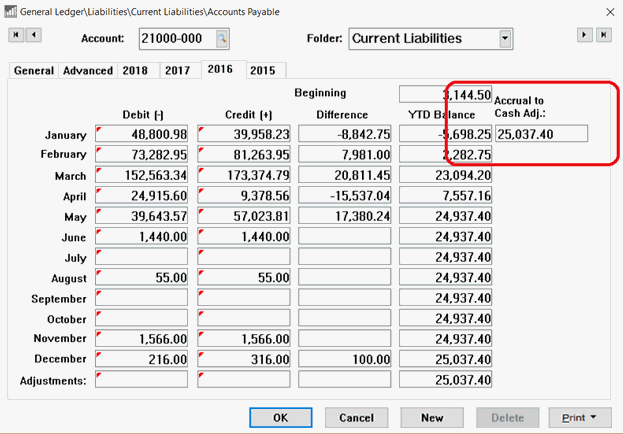Click April credit field 9,378.56
Viewport: 623px width, 434px height.
click(x=244, y=196)
